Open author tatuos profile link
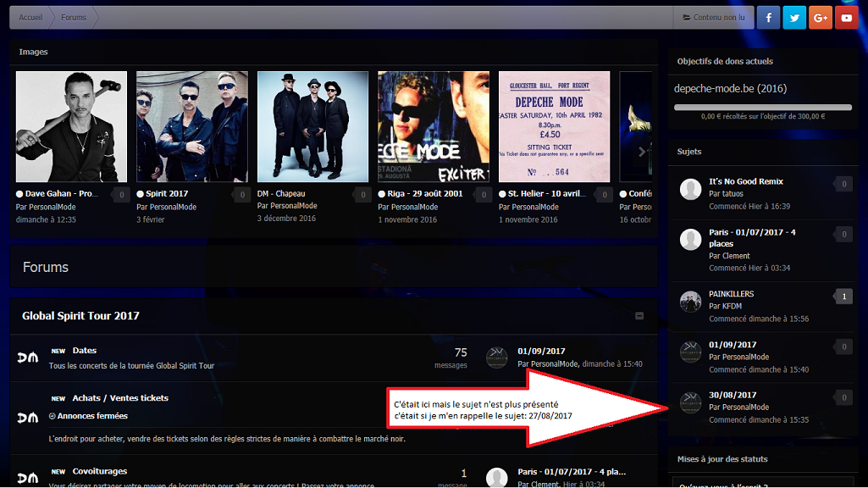 [733, 194]
